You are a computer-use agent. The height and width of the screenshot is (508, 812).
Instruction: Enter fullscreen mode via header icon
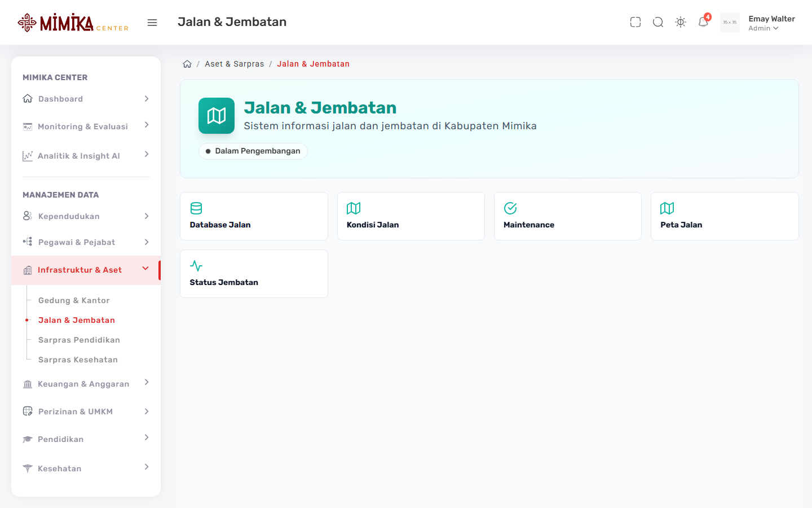[x=636, y=23]
